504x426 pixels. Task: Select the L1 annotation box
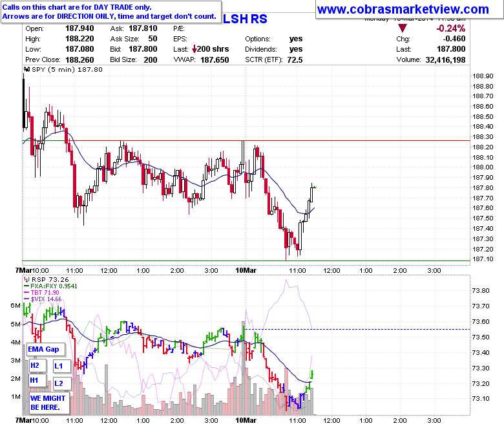pos(61,366)
